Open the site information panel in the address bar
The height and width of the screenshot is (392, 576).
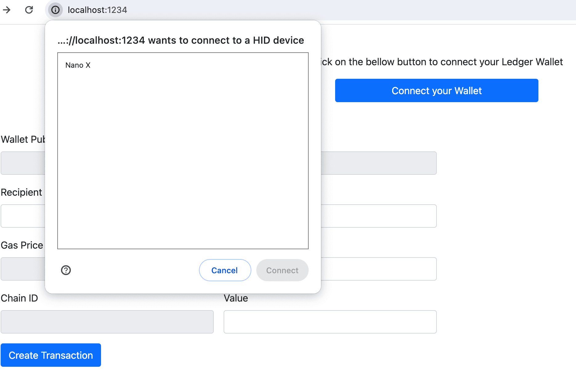tap(55, 10)
